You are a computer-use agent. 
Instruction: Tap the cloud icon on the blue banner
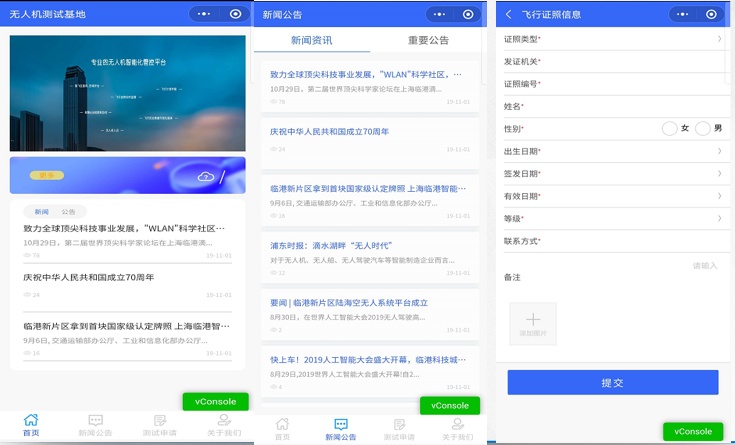(205, 176)
